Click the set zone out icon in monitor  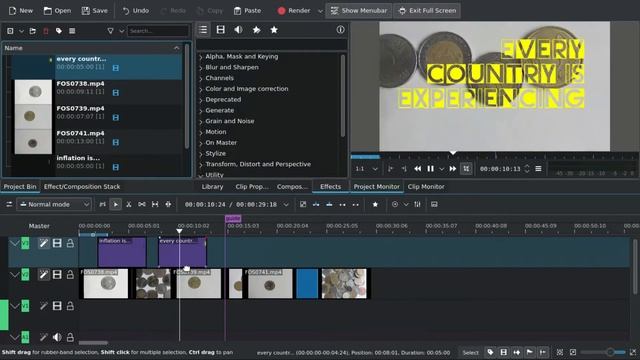click(404, 169)
